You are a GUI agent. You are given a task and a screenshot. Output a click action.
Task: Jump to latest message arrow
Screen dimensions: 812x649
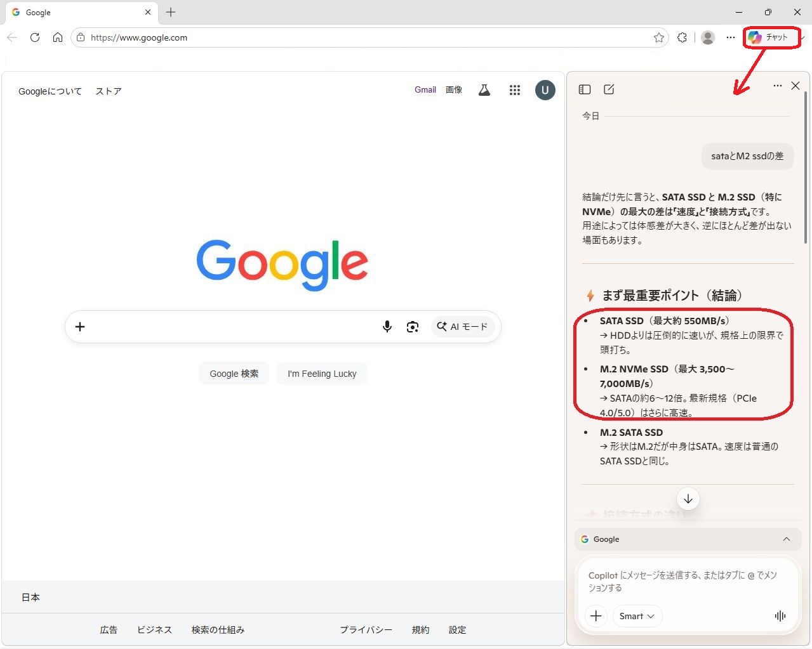[688, 499]
